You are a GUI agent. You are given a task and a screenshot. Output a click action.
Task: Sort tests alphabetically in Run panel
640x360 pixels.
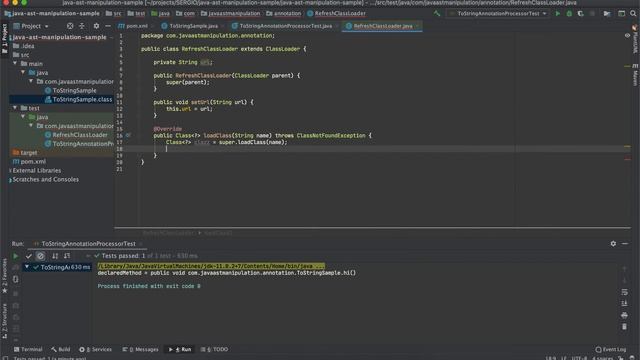(x=55, y=256)
